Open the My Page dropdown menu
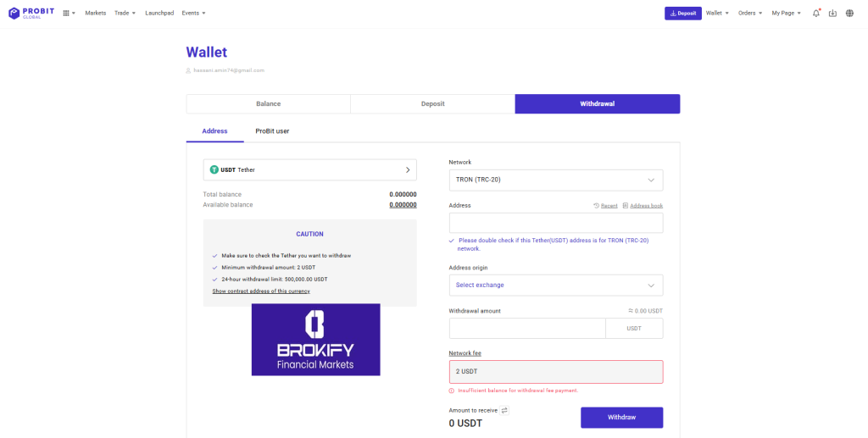Screen dimensions: 868x438 pyautogui.click(x=786, y=14)
